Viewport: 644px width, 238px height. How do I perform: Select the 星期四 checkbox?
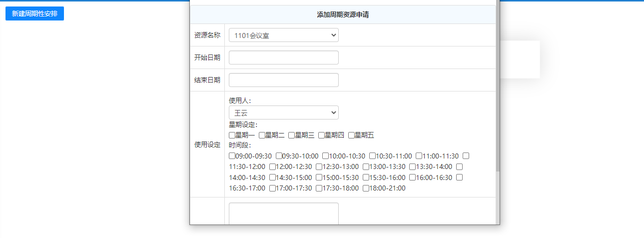coord(322,135)
